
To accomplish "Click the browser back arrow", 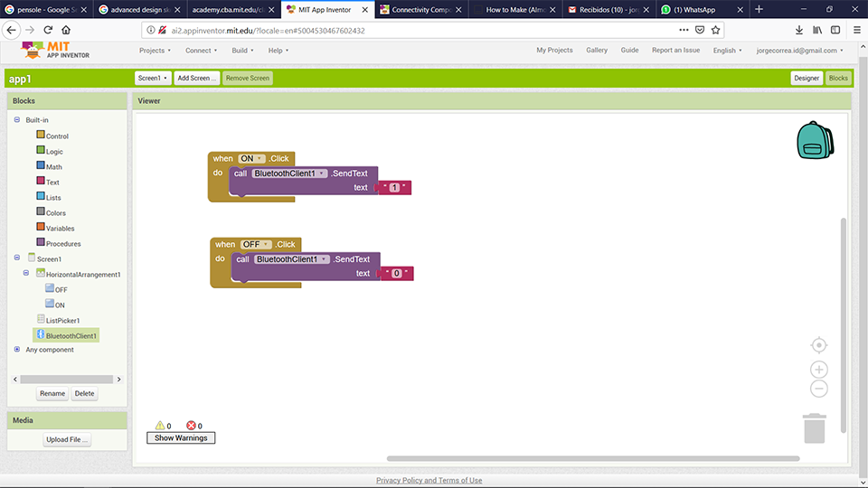I will (12, 30).
